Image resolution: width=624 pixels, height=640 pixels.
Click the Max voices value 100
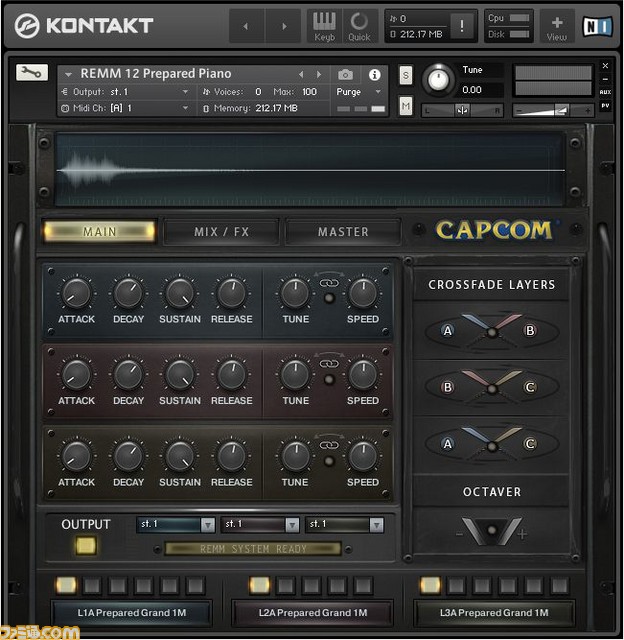click(309, 92)
